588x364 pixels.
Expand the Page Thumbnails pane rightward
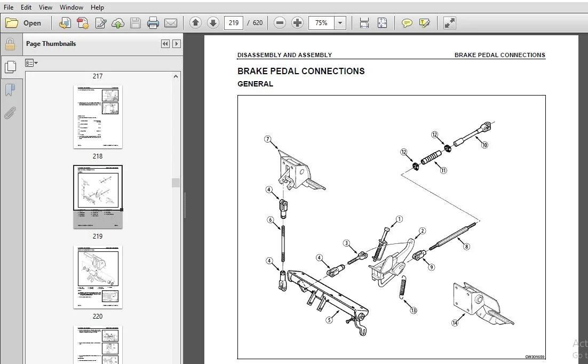176,44
